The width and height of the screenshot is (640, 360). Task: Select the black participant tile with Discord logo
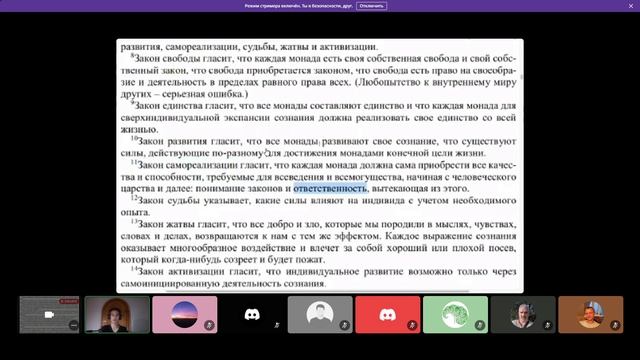[252, 315]
